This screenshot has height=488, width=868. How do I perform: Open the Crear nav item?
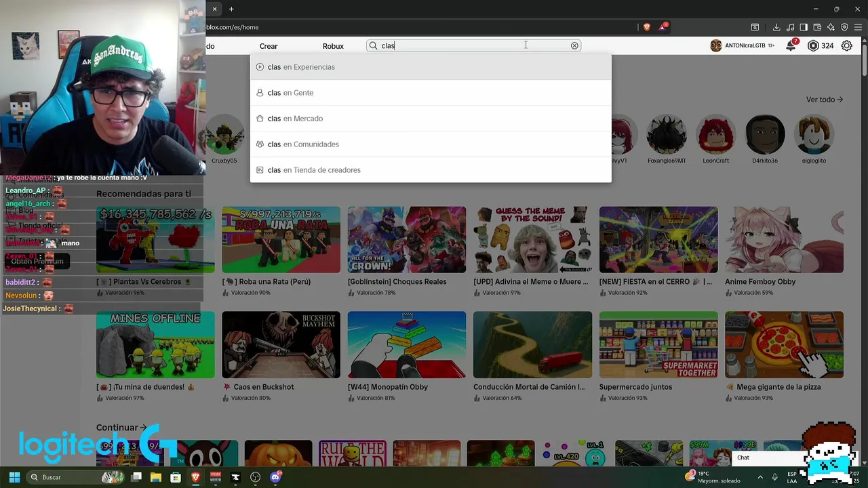[269, 46]
